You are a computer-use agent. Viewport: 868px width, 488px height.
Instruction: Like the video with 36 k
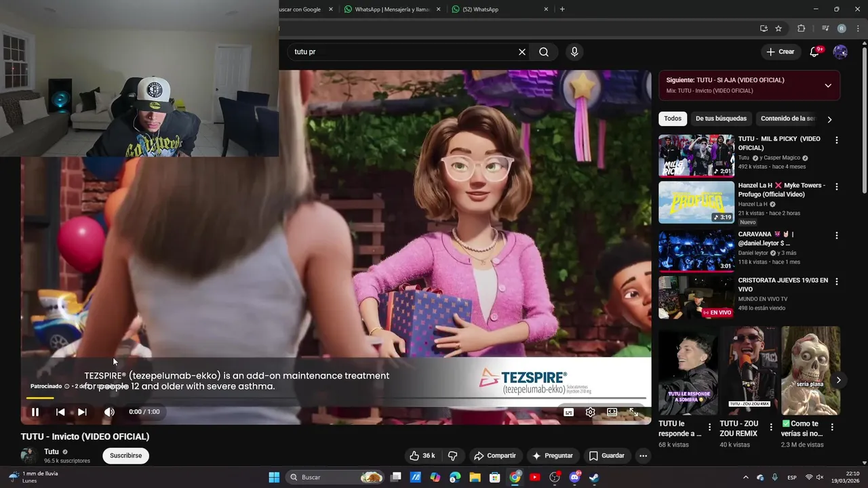coord(422,455)
